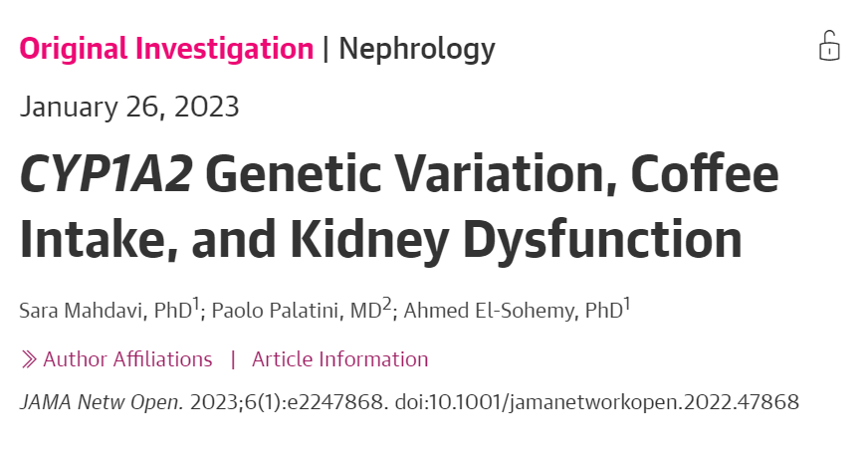This screenshot has width=868, height=456.
Task: Click superscript 2 after Paolo Palatini
Action: [x=387, y=304]
